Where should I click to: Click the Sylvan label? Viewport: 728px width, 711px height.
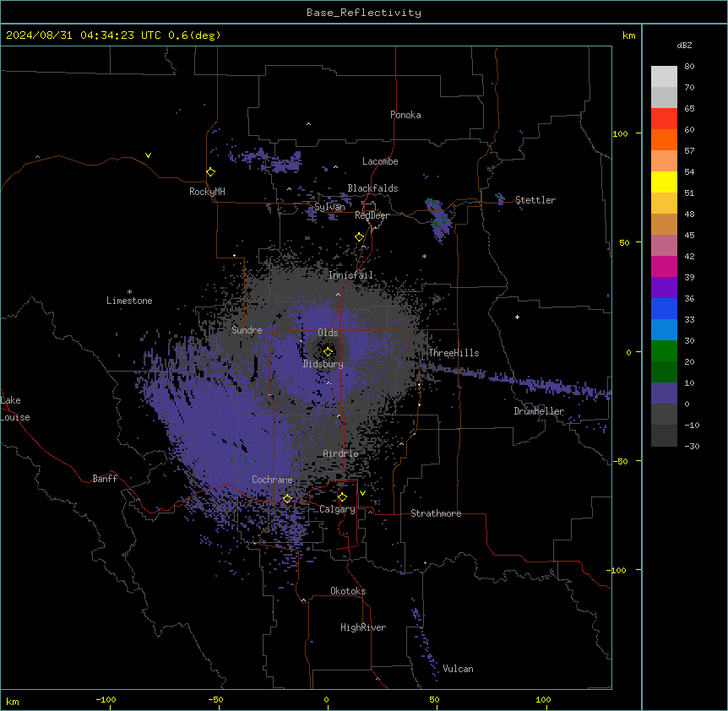tap(329, 207)
